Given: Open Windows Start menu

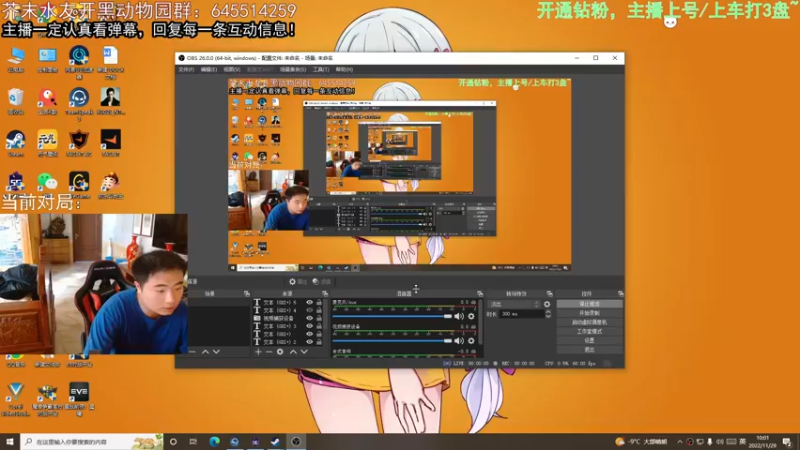Looking at the screenshot, I should (10, 442).
